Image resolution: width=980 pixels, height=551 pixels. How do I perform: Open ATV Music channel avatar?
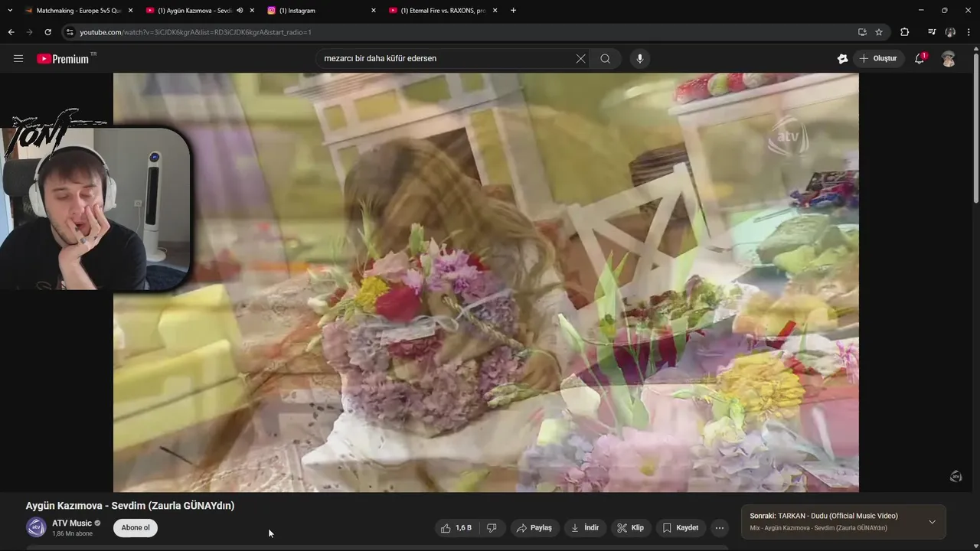point(36,527)
